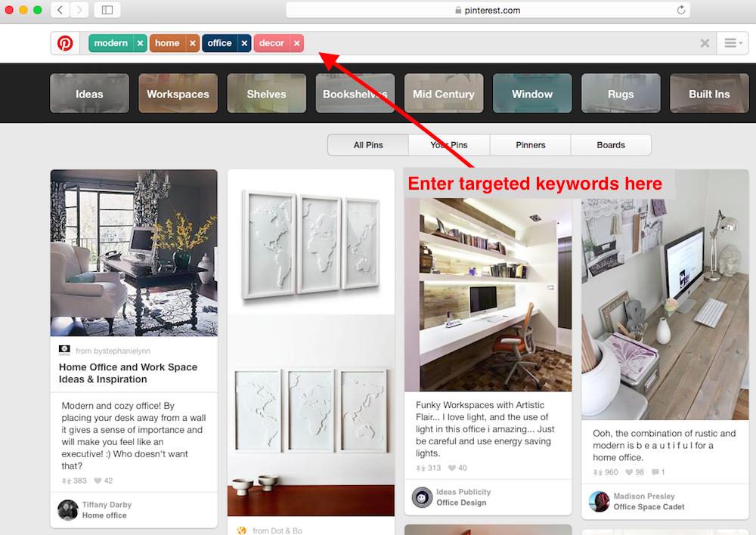Open the chandelier home office pin image
The height and width of the screenshot is (535, 756).
(134, 252)
